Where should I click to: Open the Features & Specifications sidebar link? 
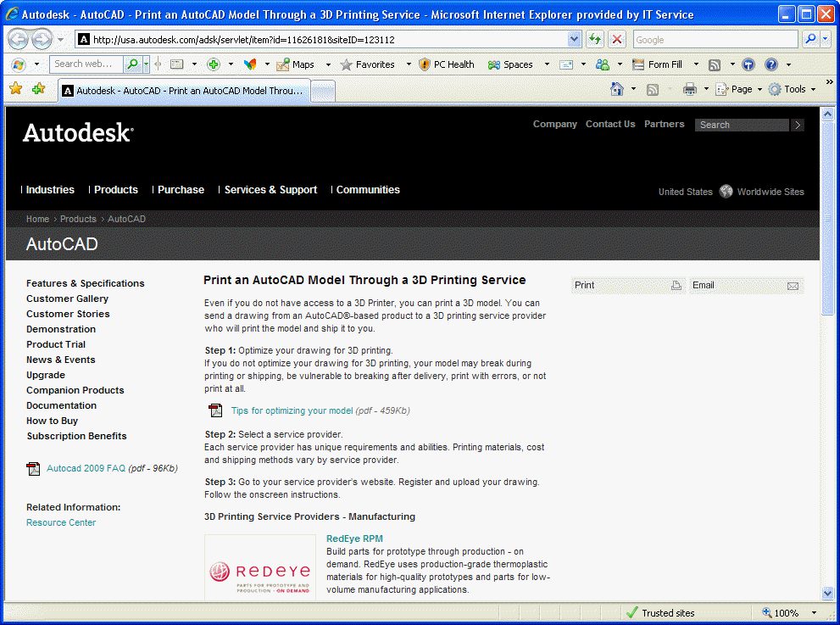pos(85,283)
